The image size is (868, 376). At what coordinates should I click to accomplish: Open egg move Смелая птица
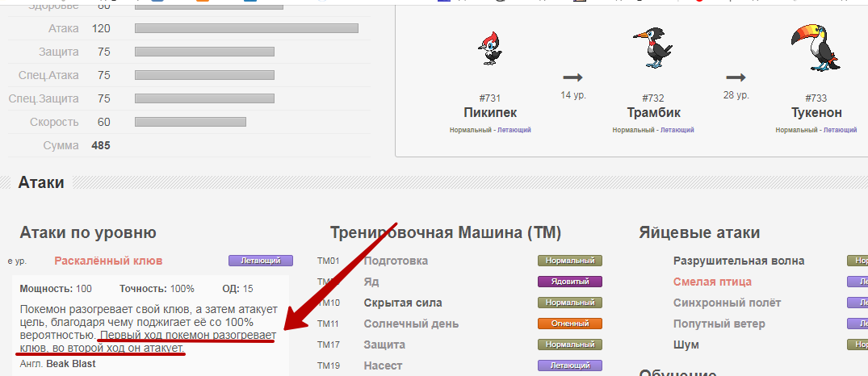point(712,282)
